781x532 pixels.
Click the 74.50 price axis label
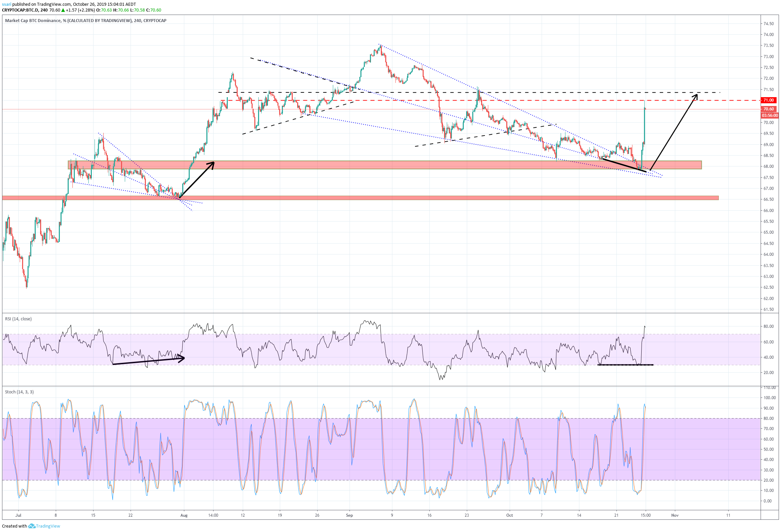point(768,24)
